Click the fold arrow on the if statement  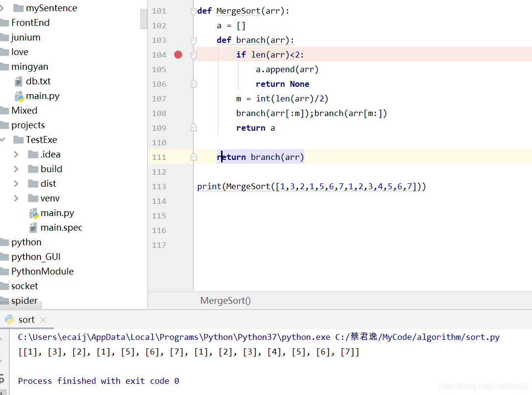193,55
